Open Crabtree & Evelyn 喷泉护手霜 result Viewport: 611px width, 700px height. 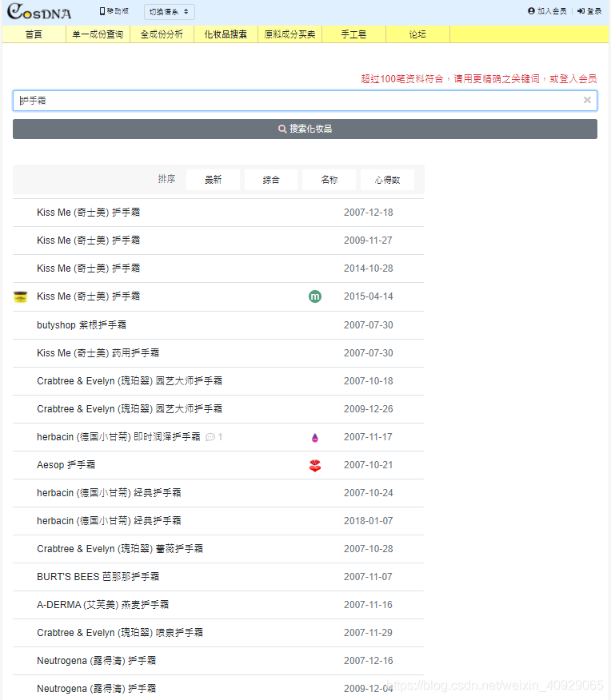point(120,633)
